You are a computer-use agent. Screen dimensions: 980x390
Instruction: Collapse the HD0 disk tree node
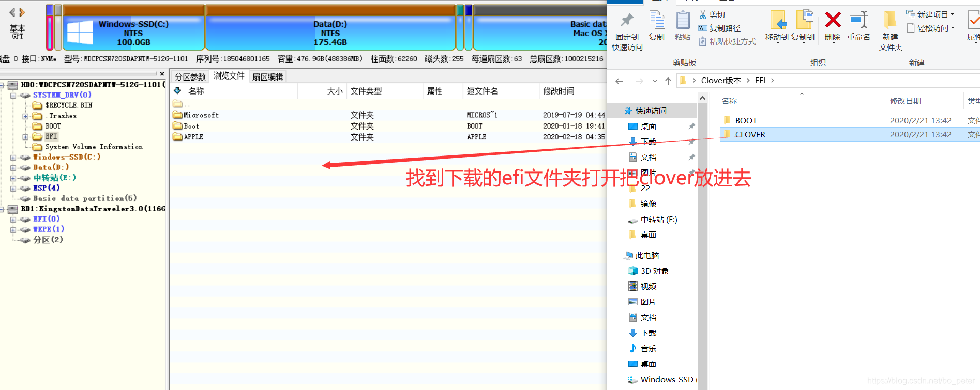[x=3, y=85]
